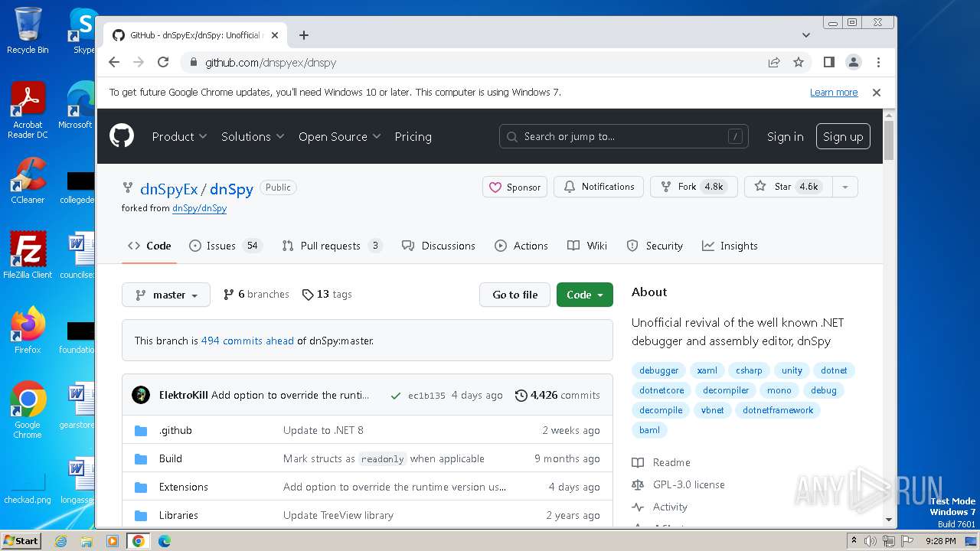
Task: Star the repository with Star button
Action: point(789,187)
